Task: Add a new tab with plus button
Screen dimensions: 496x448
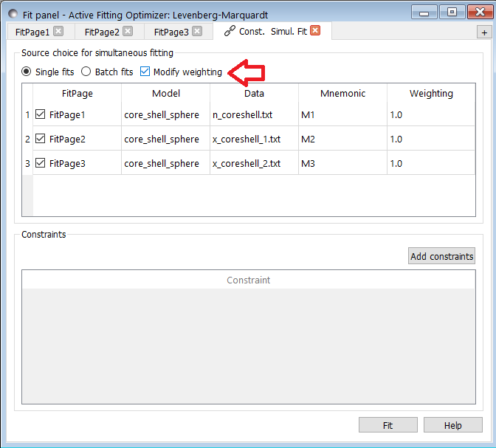Action: (x=484, y=32)
